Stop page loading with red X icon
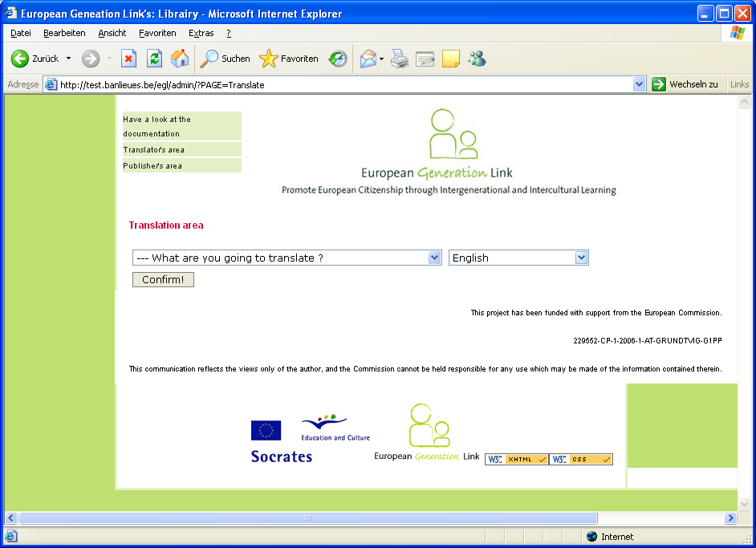756x548 pixels. (128, 59)
